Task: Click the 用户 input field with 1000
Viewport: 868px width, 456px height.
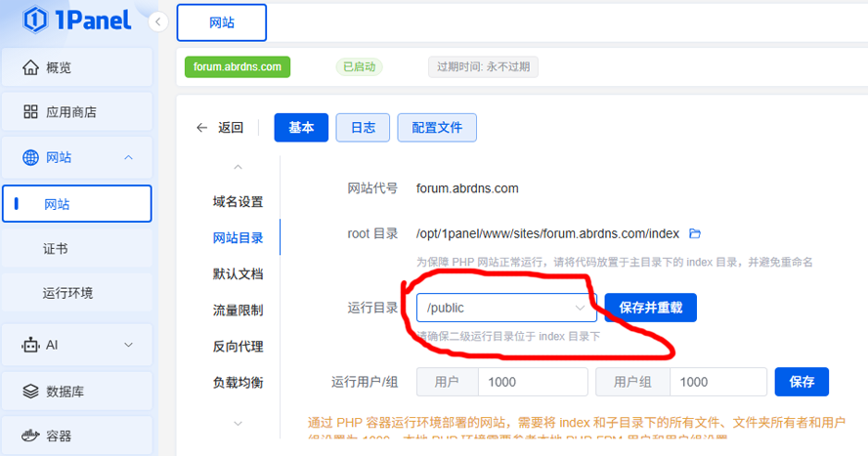Action: tap(532, 382)
